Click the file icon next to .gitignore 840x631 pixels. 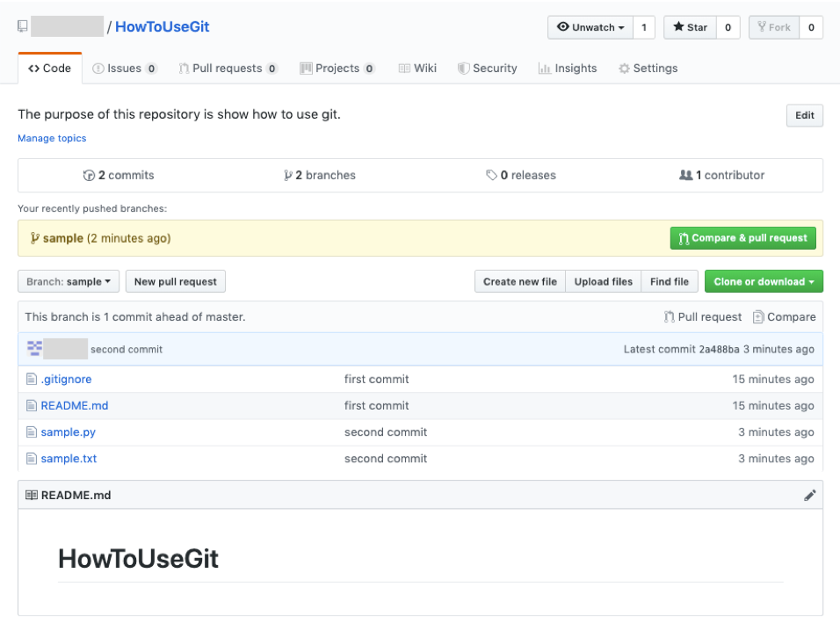32,380
